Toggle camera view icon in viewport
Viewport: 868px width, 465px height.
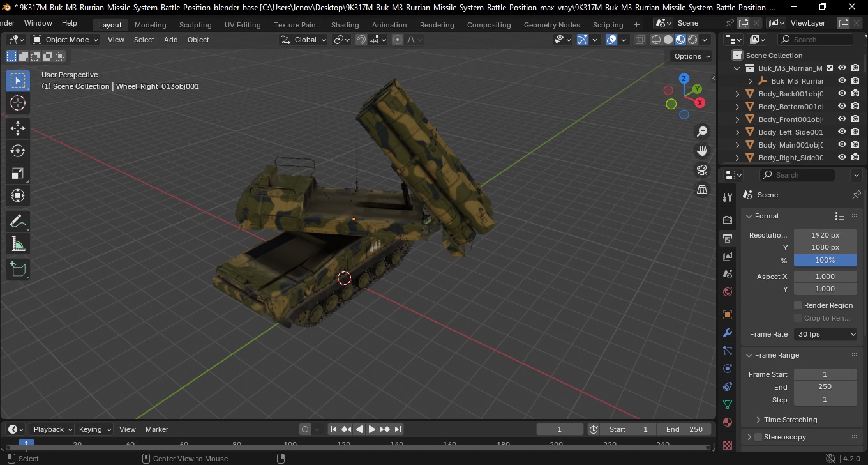coord(702,170)
